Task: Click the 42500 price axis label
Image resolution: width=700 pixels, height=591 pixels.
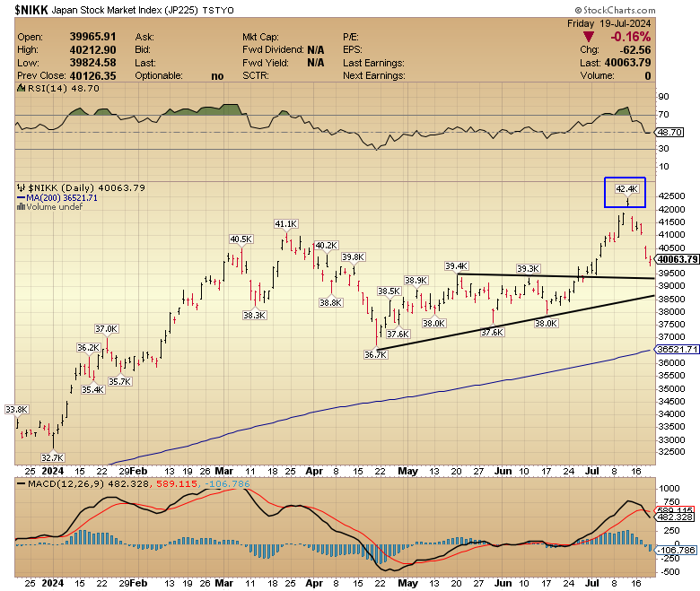Action: (671, 196)
